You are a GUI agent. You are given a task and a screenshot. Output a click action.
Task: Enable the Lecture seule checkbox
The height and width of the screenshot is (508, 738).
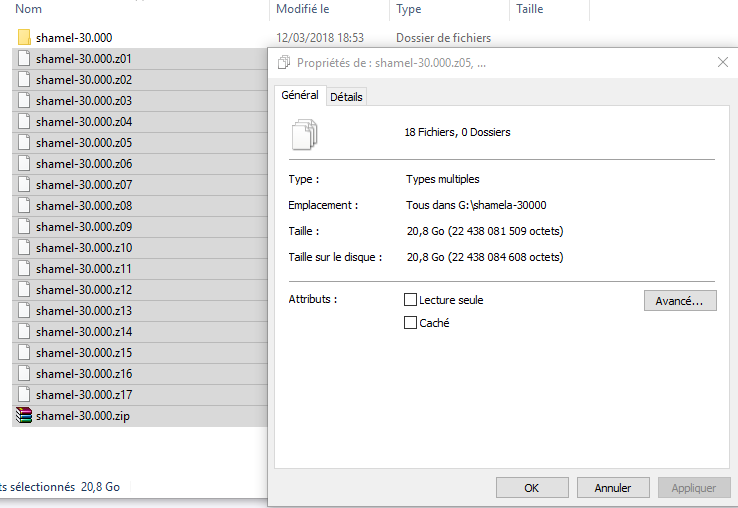[x=410, y=300]
